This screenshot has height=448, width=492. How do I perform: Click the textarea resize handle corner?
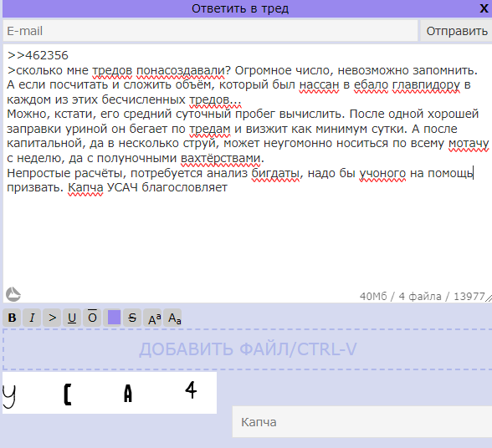[489, 298]
